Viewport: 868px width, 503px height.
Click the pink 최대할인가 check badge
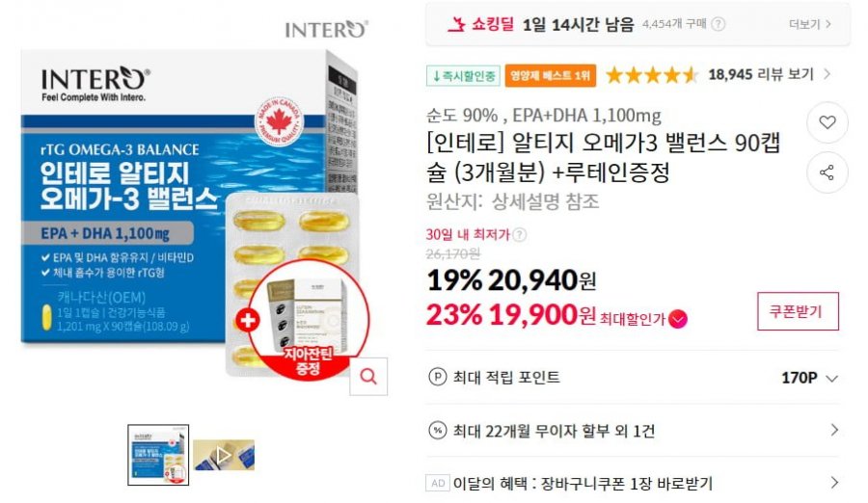pos(678,319)
